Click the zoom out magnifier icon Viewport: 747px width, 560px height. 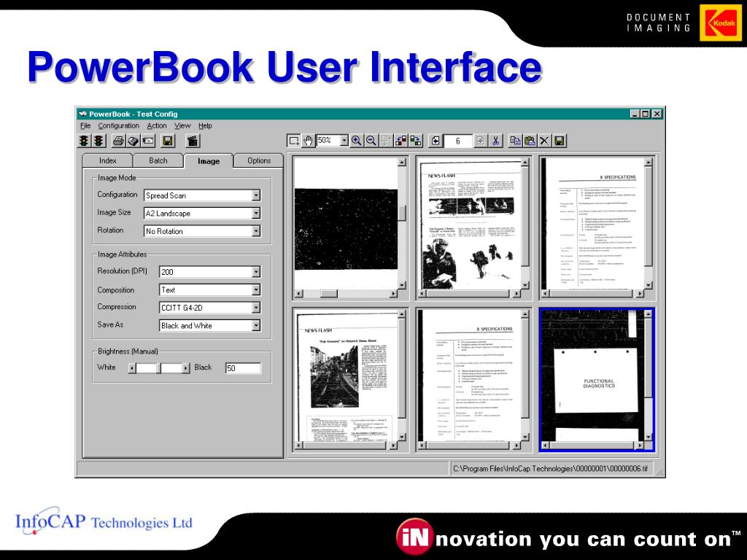tap(371, 141)
